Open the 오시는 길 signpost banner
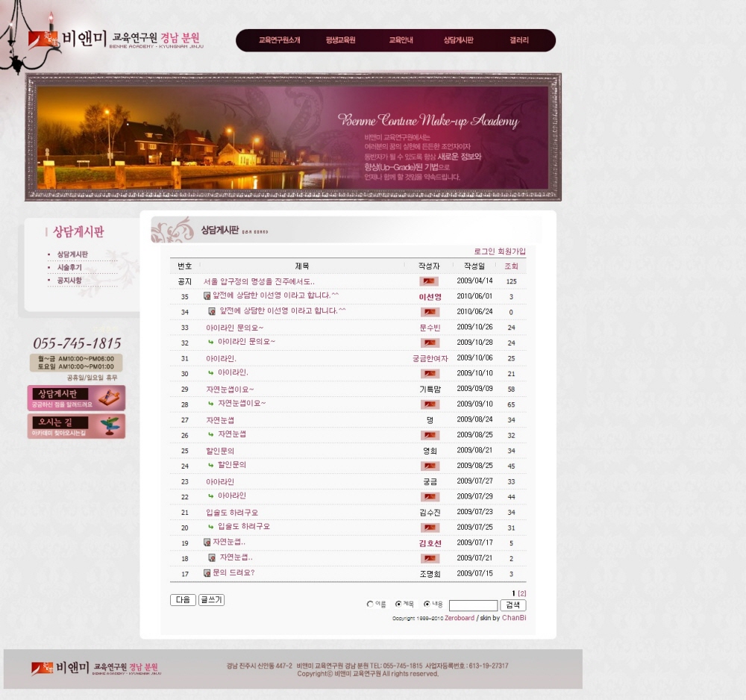The height and width of the screenshot is (700, 746). [76, 426]
